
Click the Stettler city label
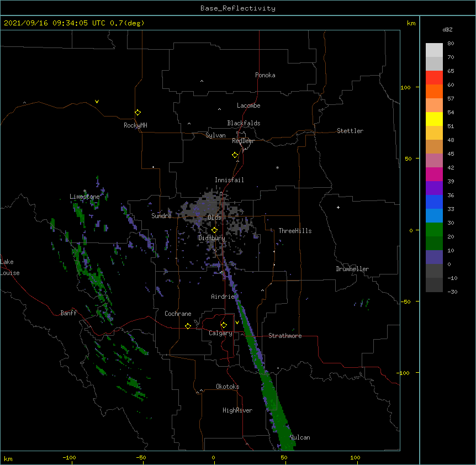350,131
